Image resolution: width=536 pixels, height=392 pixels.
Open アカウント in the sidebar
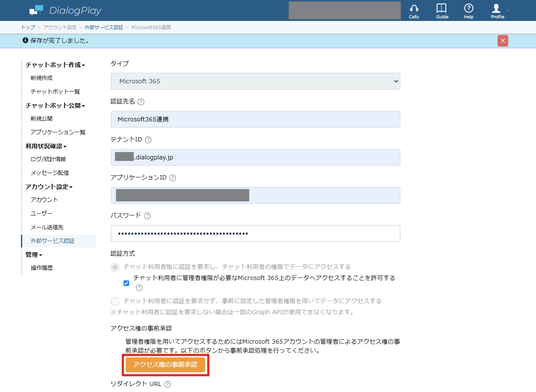44,200
